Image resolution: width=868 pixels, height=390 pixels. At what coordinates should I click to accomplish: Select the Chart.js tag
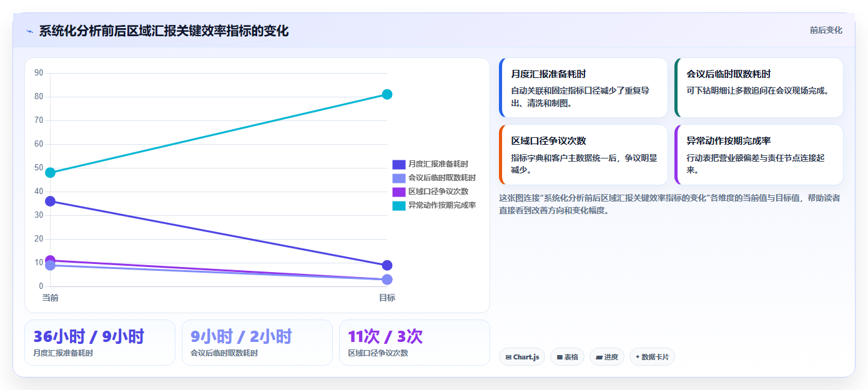pos(522,357)
